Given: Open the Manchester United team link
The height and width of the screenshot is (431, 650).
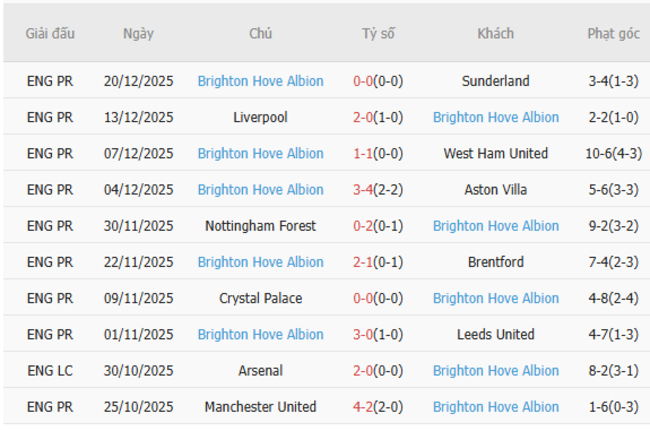Looking at the screenshot, I should (260, 407).
